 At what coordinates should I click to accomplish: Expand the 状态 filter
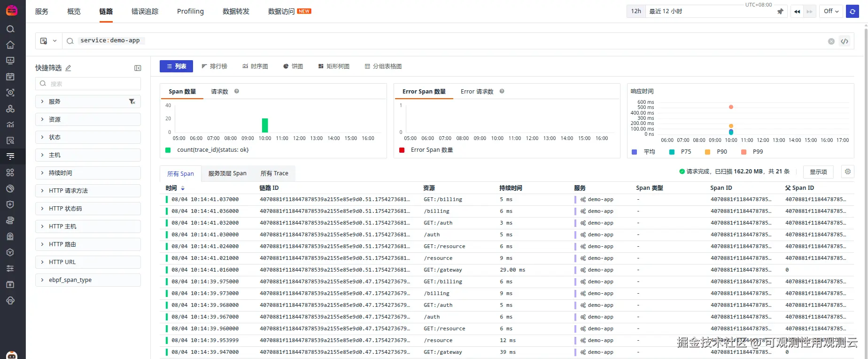88,137
